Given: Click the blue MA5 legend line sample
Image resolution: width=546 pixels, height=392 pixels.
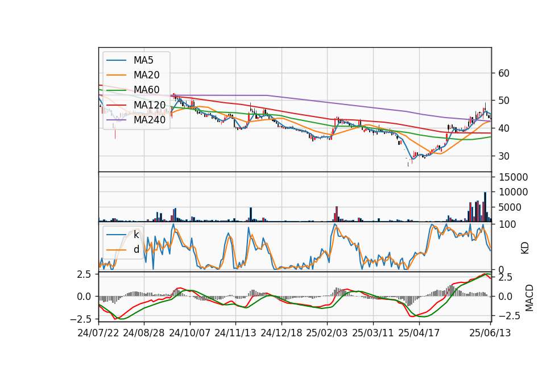Looking at the screenshot, I should coord(116,60).
